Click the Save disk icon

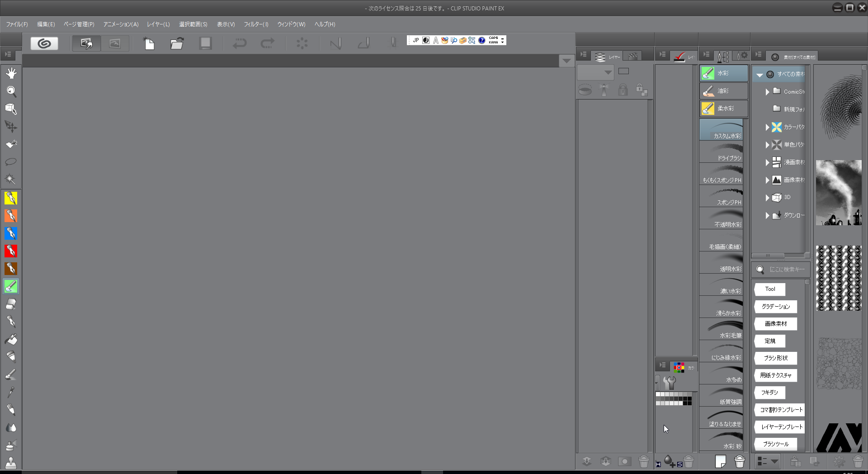tap(205, 43)
